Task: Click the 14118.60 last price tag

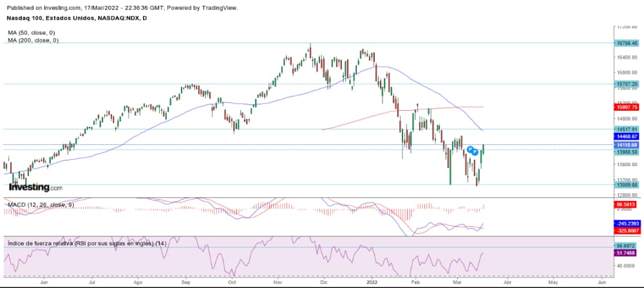Action: pyautogui.click(x=626, y=144)
